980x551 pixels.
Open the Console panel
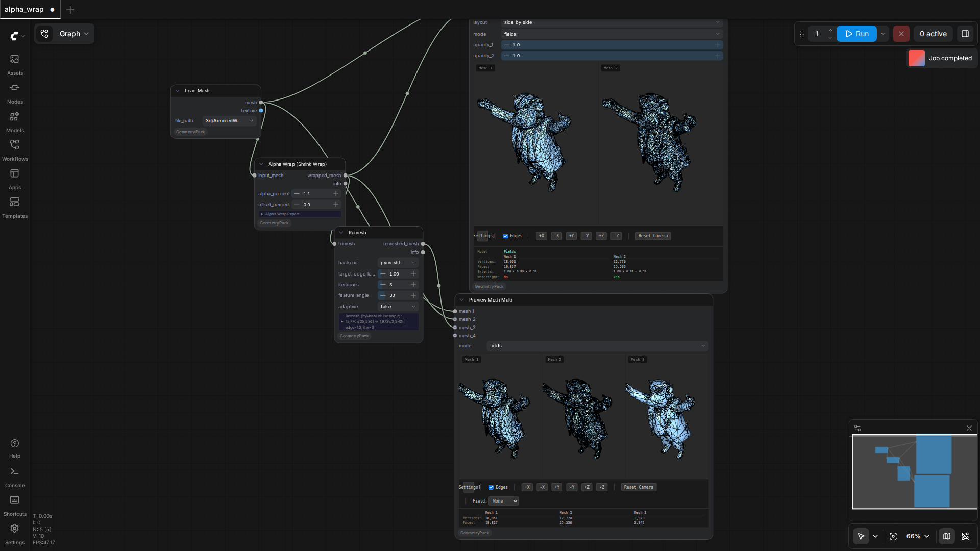[x=15, y=477]
